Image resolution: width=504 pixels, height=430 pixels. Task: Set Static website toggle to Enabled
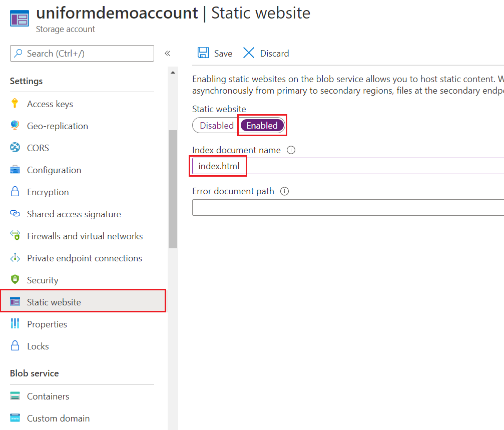click(262, 126)
